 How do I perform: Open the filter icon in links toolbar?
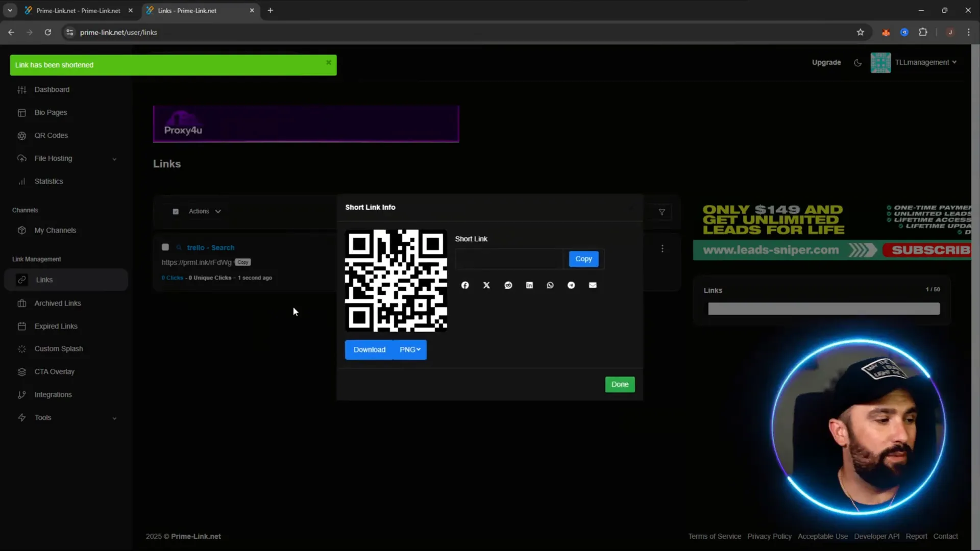[x=662, y=212]
